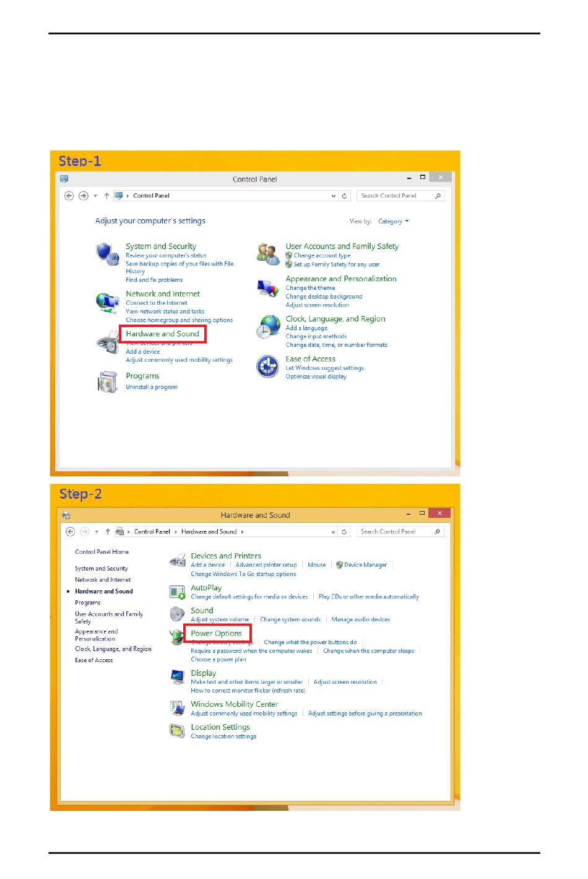Click the shield icon next to Device Manager

click(339, 565)
